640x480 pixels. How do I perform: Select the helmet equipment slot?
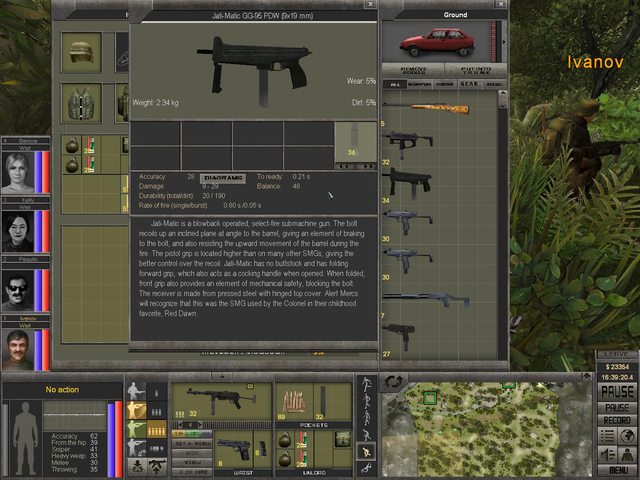pos(81,52)
